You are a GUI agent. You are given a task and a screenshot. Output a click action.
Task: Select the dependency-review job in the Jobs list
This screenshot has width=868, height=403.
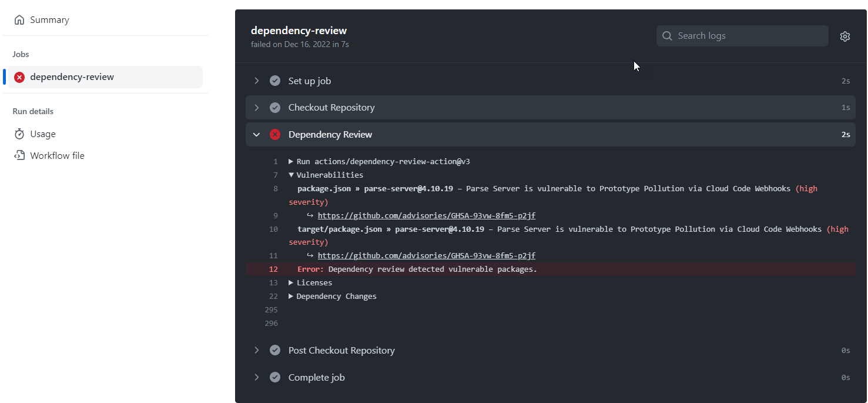click(72, 76)
